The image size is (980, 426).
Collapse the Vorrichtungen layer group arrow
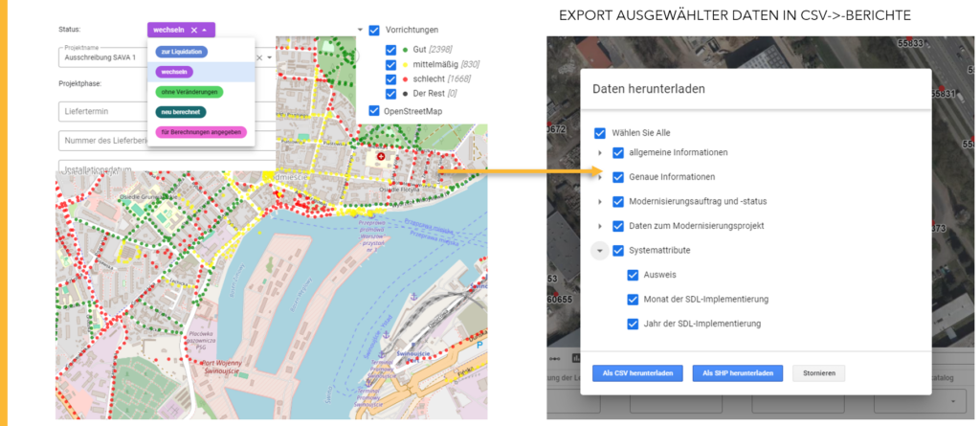(360, 31)
